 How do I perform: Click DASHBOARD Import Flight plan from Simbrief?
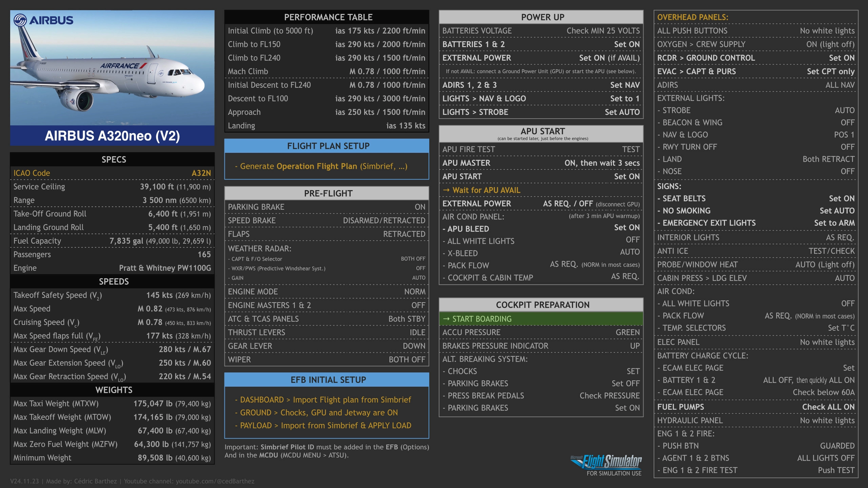coord(323,400)
